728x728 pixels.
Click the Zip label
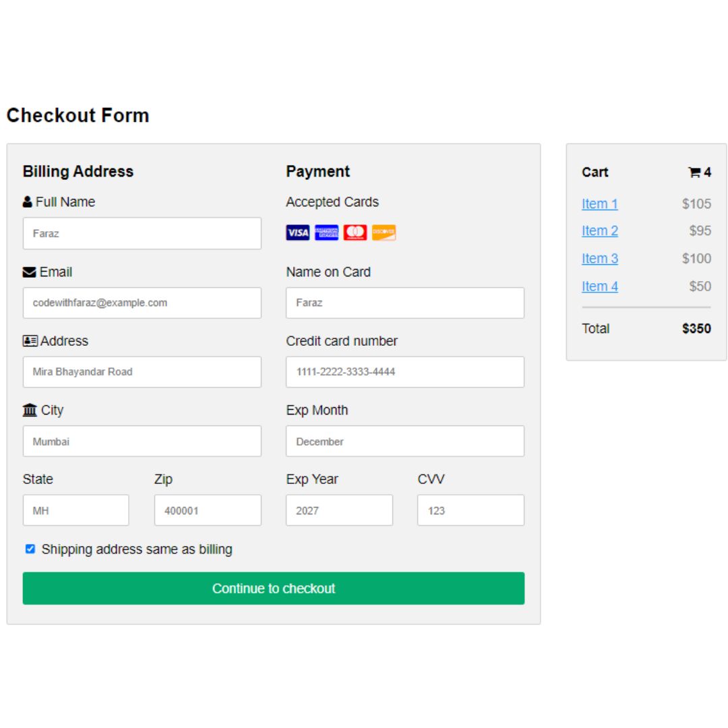(163, 479)
